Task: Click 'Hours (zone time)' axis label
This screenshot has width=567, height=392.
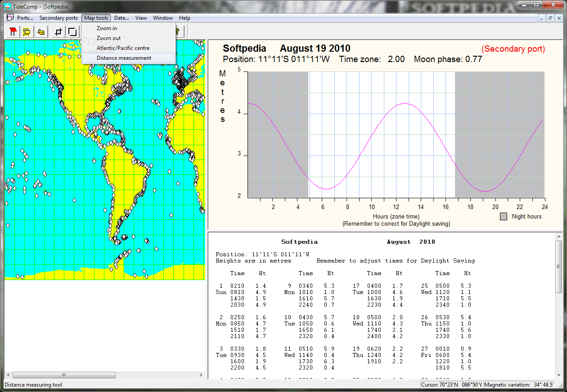Action: [396, 217]
